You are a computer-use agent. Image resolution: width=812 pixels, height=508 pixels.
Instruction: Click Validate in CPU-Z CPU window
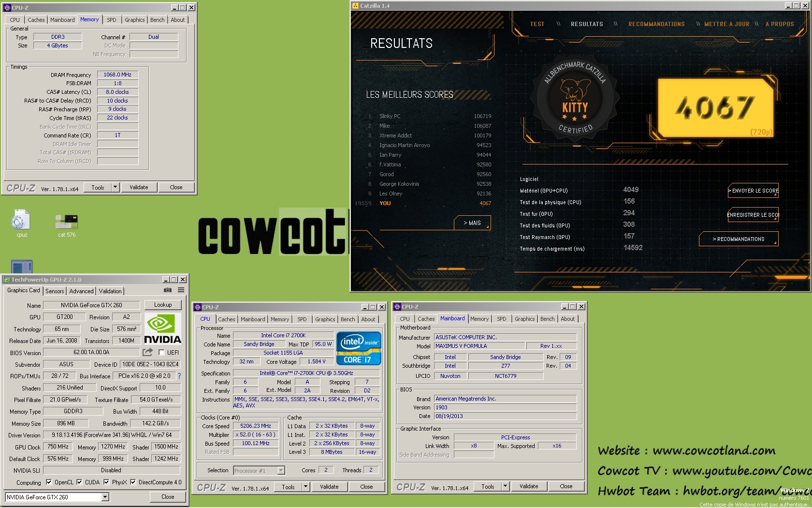(329, 487)
